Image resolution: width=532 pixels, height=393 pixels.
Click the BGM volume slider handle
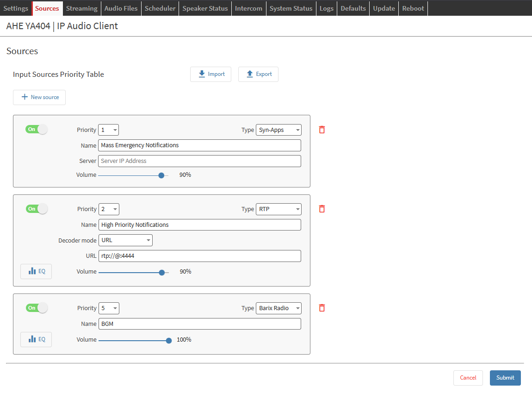[x=169, y=340]
